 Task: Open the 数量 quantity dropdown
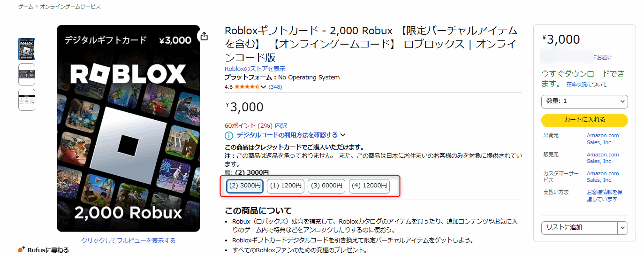584,101
